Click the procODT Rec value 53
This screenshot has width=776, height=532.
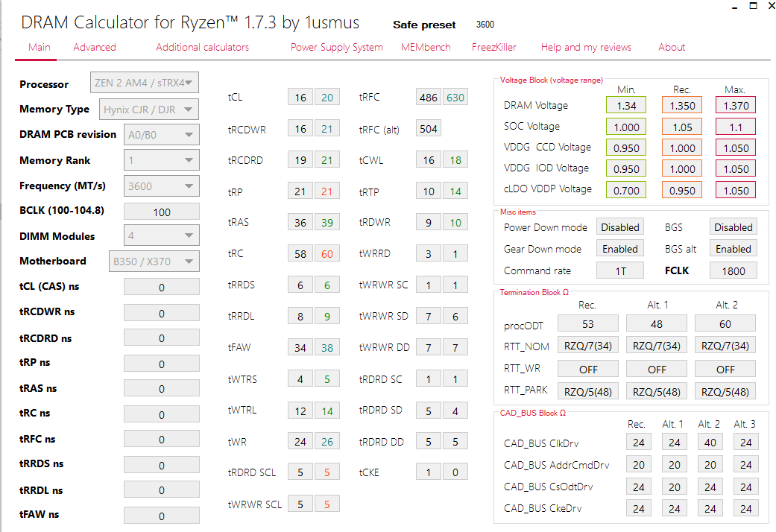(588, 323)
